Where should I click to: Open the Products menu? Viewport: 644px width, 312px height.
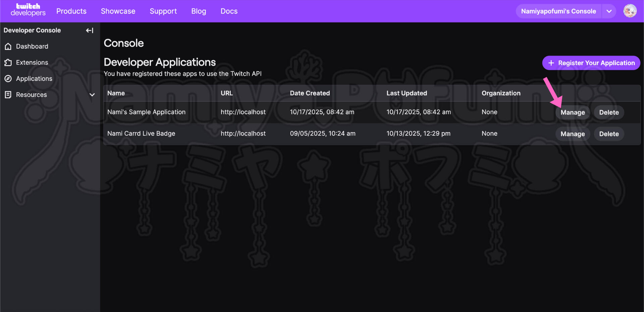point(71,11)
